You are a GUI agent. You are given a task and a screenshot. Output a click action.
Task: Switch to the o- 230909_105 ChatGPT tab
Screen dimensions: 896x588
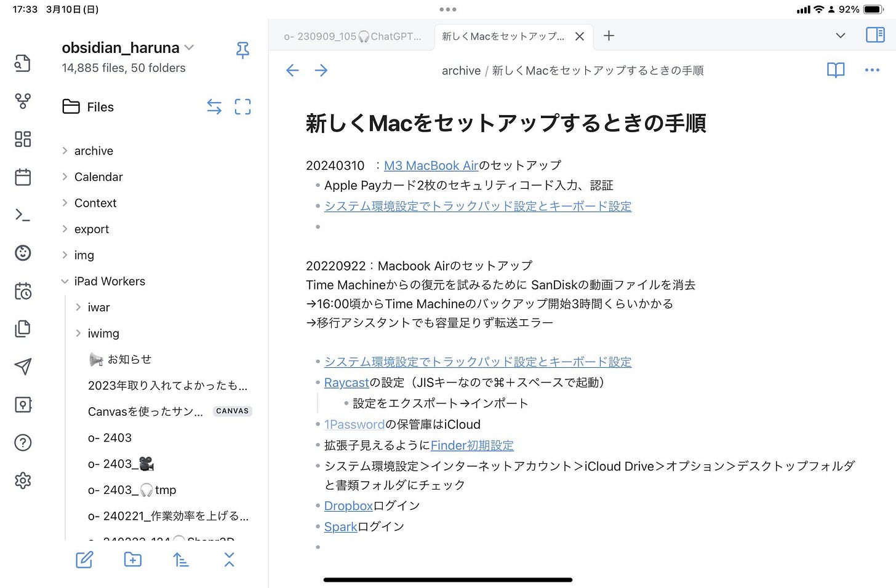[352, 36]
